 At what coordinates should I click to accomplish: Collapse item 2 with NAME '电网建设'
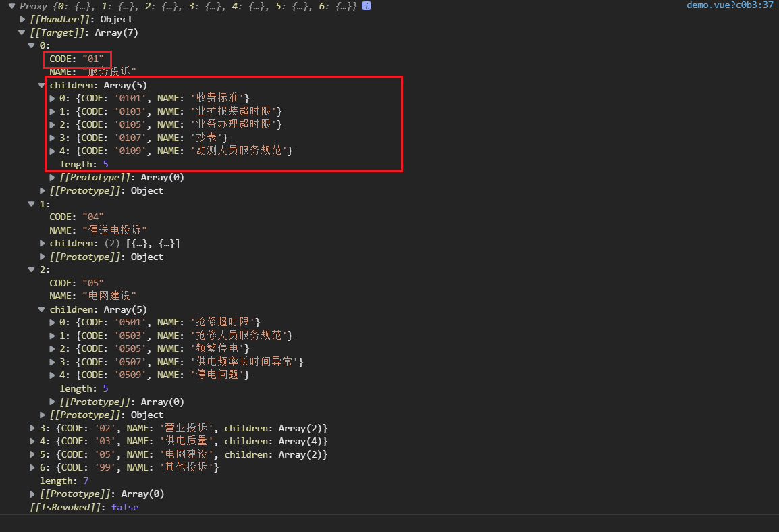pyautogui.click(x=32, y=269)
